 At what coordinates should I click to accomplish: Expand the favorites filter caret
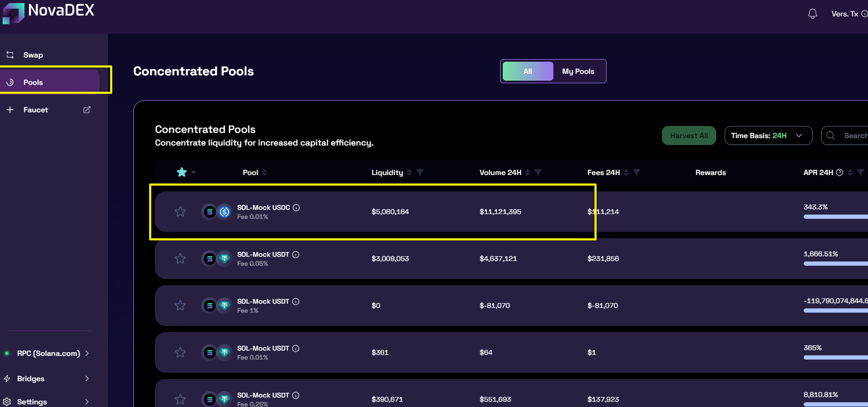click(193, 172)
